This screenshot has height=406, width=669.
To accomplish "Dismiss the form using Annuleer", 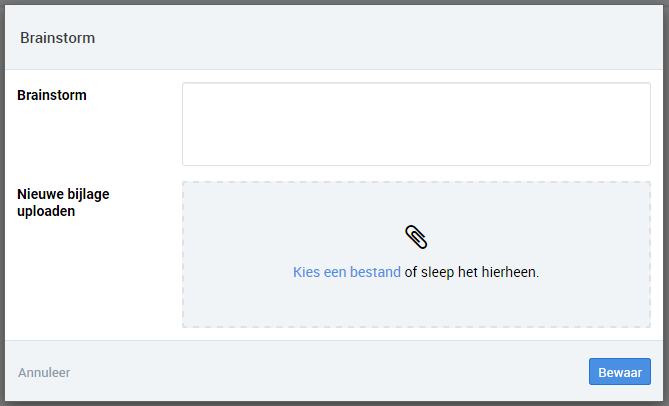I will coord(44,372).
